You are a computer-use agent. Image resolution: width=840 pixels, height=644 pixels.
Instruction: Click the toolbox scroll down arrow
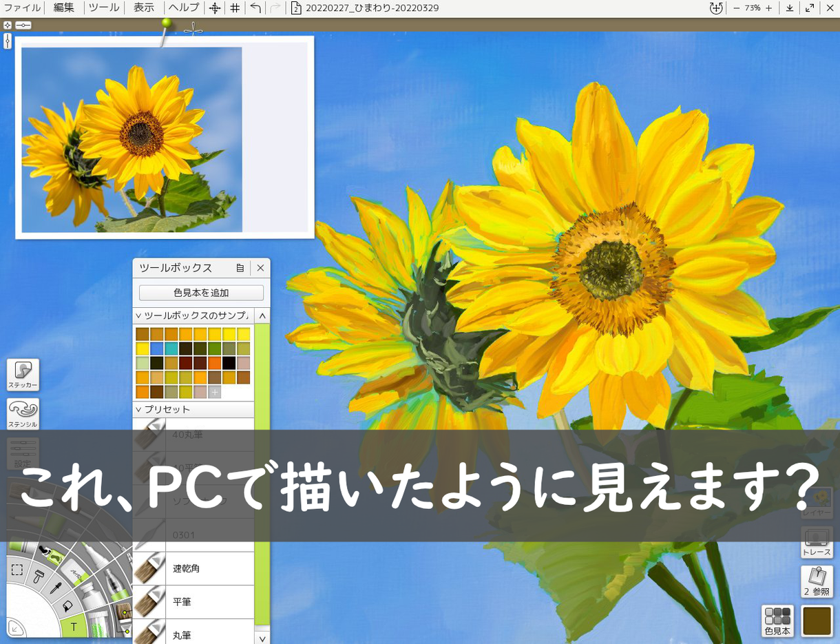(262, 638)
